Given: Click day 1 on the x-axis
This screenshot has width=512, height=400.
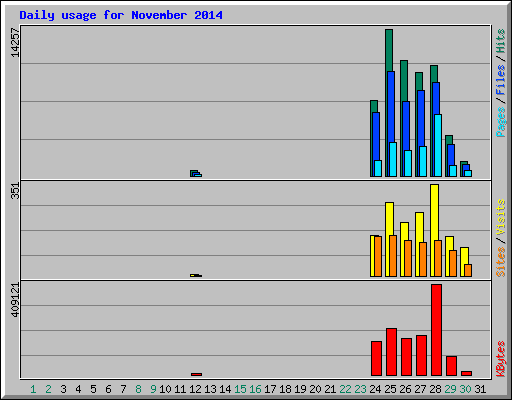Looking at the screenshot, I should click(33, 389).
